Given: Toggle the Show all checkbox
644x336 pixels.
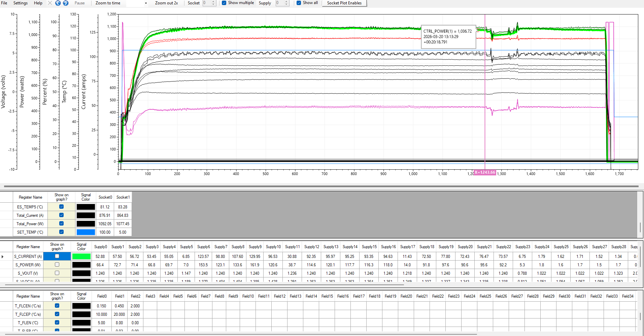Looking at the screenshot, I should point(299,3).
